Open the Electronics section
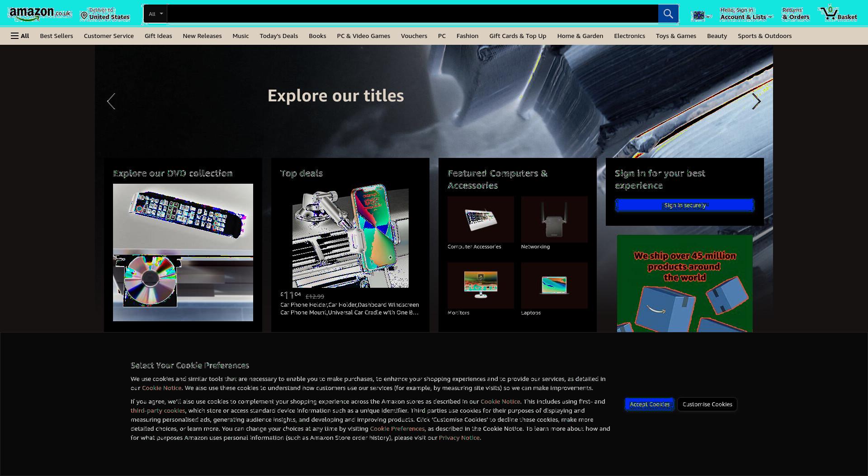The height and width of the screenshot is (476, 868). pyautogui.click(x=629, y=36)
